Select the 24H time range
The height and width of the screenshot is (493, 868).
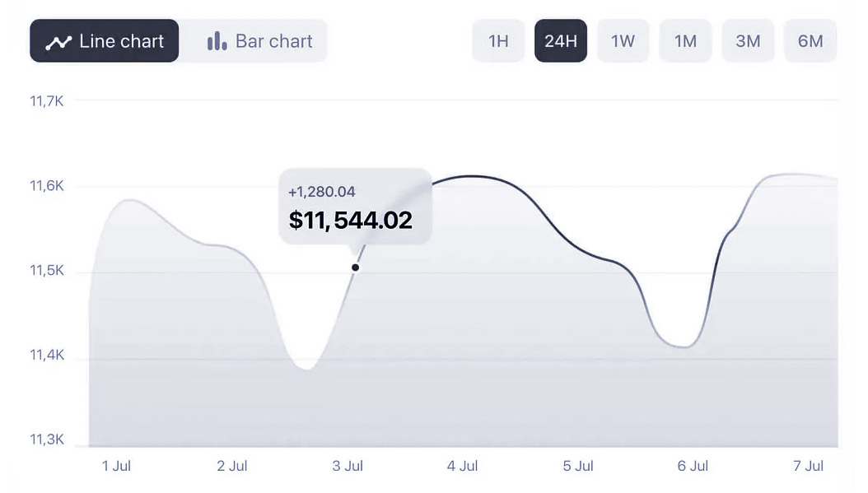561,41
